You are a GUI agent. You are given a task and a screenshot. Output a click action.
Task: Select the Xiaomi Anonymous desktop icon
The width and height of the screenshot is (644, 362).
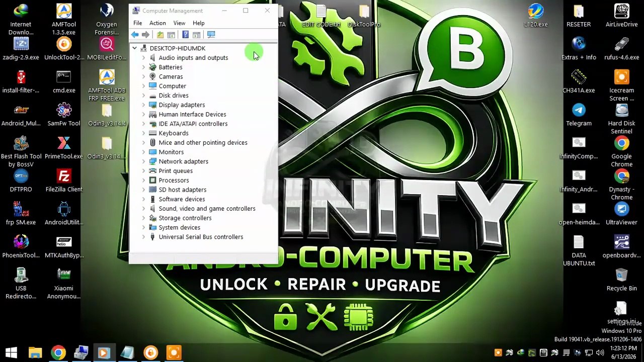point(64,284)
